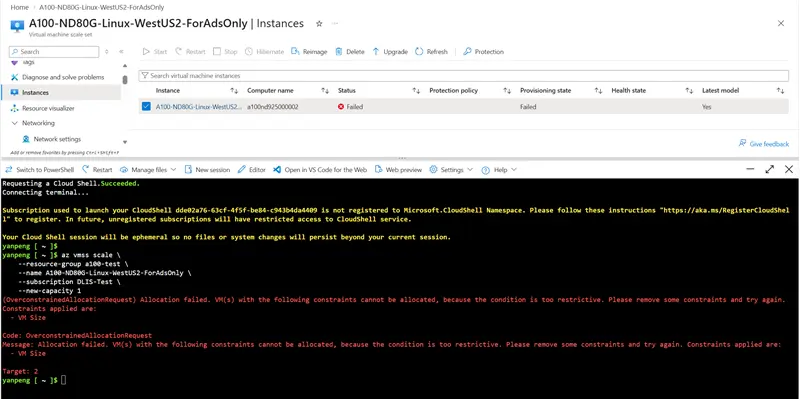Click the search virtual machine instances field
800x399 pixels.
click(464, 76)
